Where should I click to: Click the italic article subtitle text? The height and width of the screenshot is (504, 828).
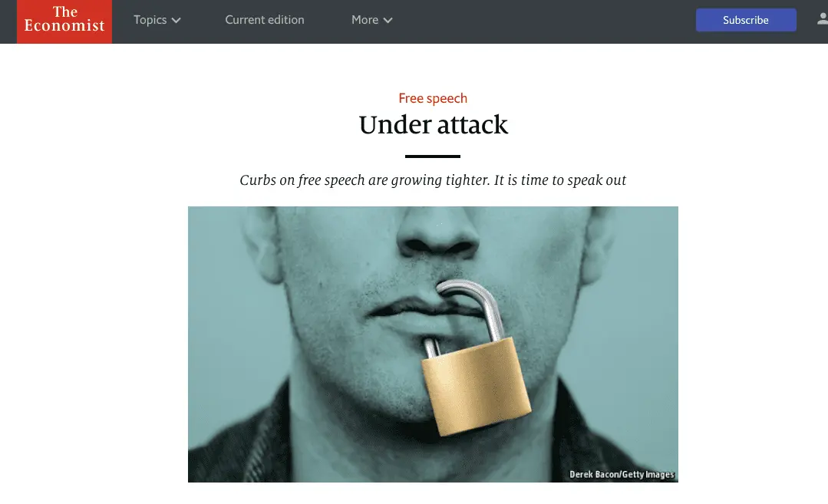[433, 180]
